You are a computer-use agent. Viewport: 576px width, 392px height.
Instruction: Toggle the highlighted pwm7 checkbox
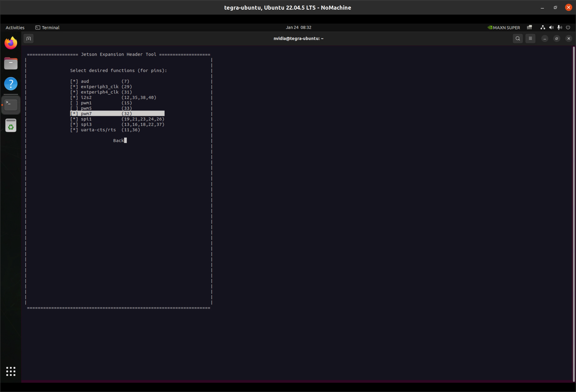[x=74, y=114]
